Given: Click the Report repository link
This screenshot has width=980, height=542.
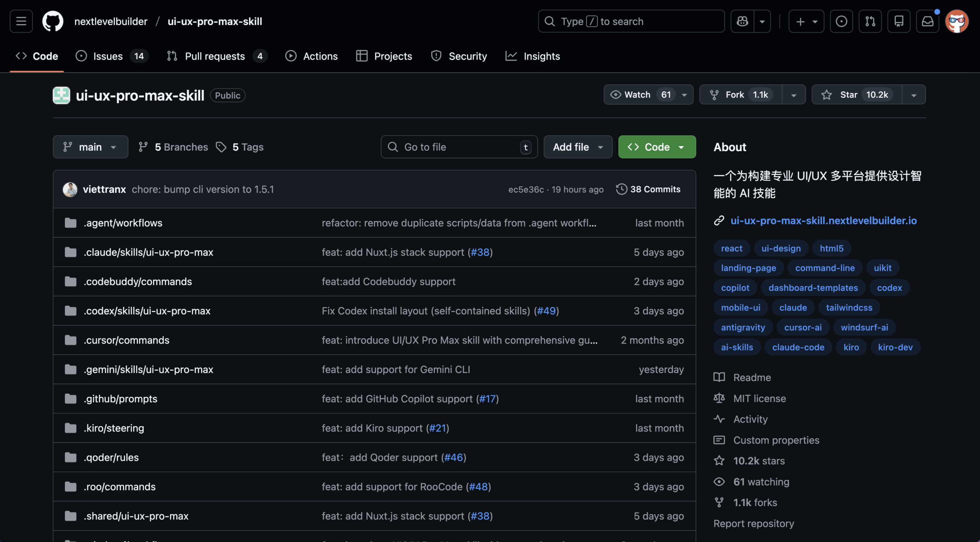Looking at the screenshot, I should 753,523.
